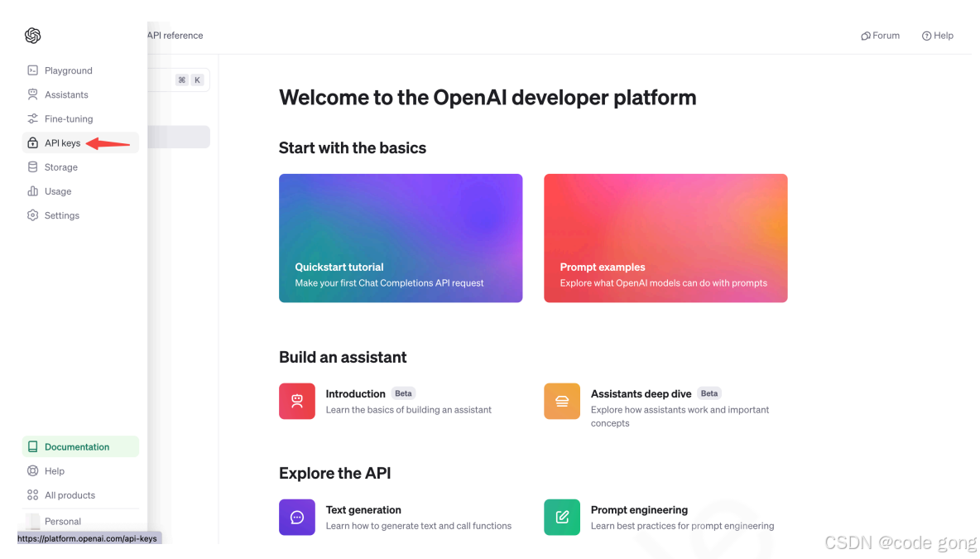
Task: Click the OpenAI logo icon
Action: click(32, 36)
